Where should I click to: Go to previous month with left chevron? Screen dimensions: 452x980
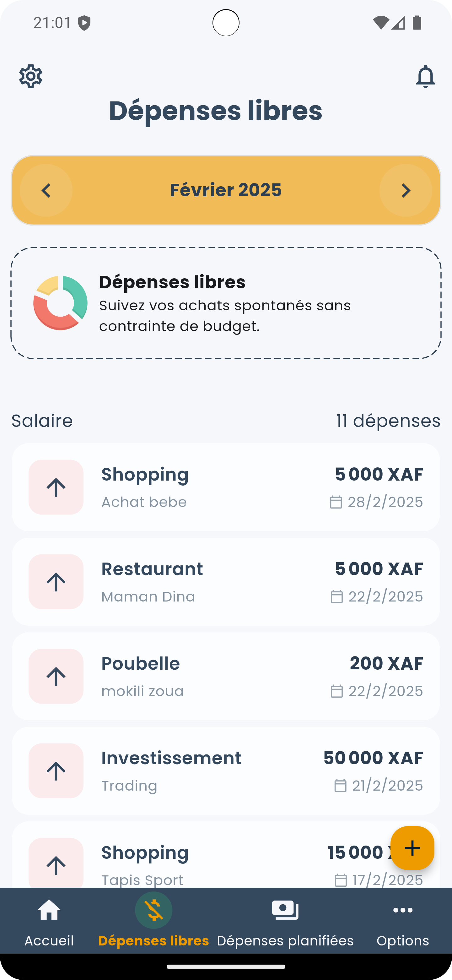[46, 190]
